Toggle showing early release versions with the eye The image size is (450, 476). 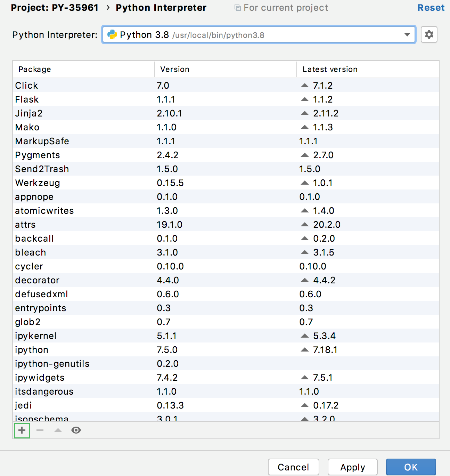pos(76,430)
